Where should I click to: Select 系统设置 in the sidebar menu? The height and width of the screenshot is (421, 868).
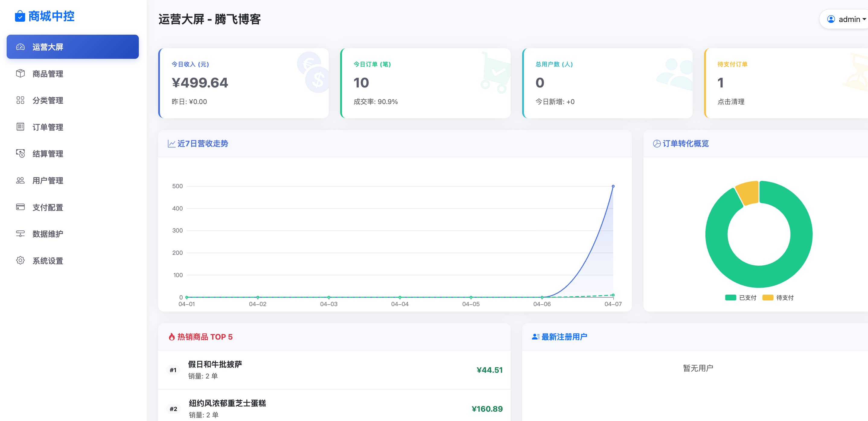47,261
